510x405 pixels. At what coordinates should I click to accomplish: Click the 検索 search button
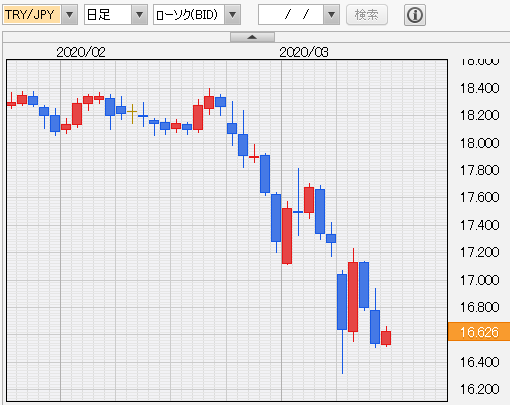pyautogui.click(x=367, y=15)
